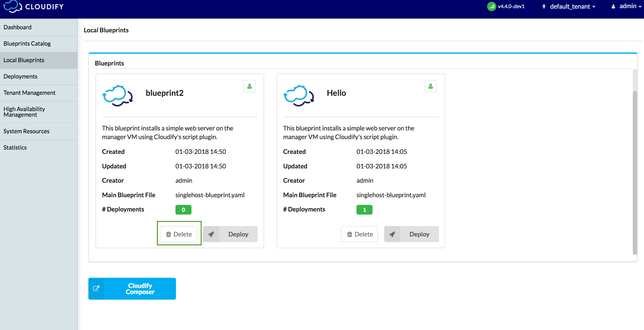Screen dimensions: 644x330
Task: Click the user icon next to admin
Action: [613, 6]
